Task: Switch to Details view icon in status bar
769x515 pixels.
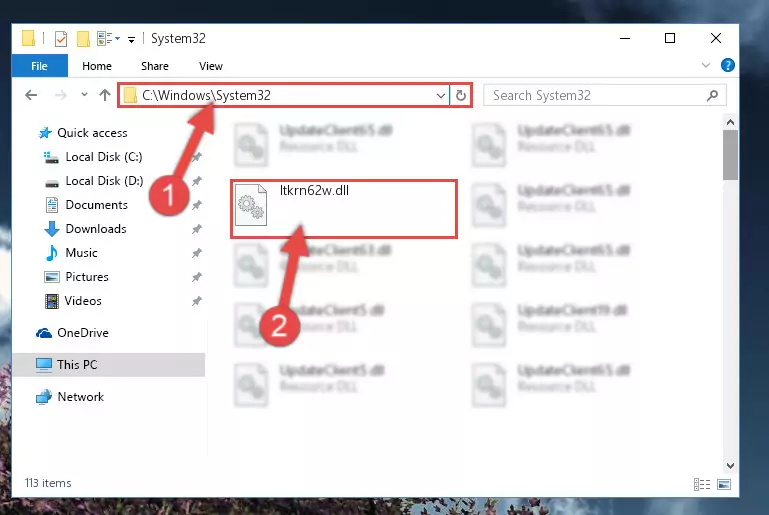Action: (x=702, y=485)
